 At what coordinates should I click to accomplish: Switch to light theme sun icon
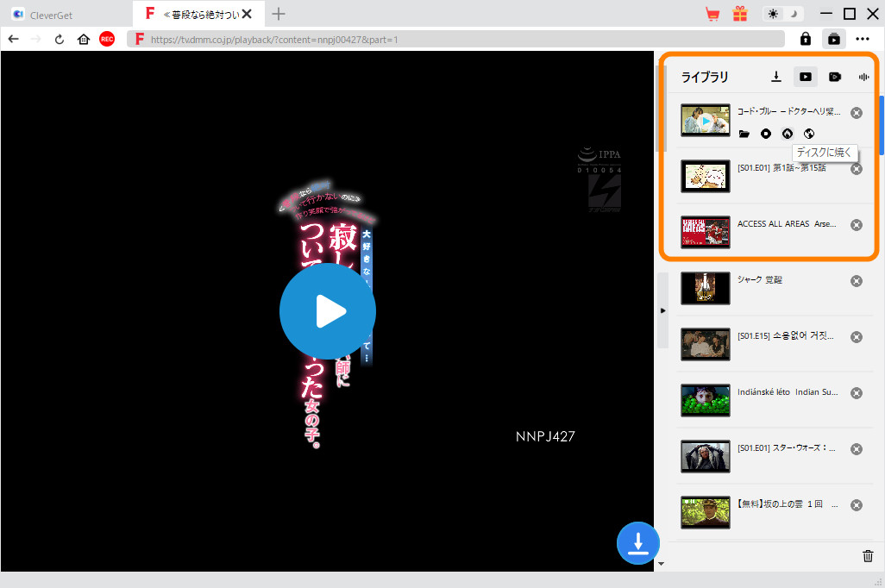773,14
